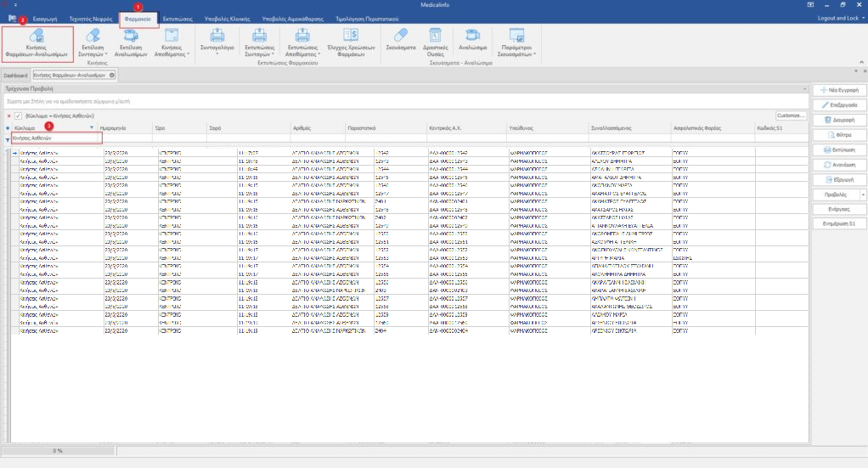
Task: Toggle the active filter checkbox
Action: coord(18,115)
